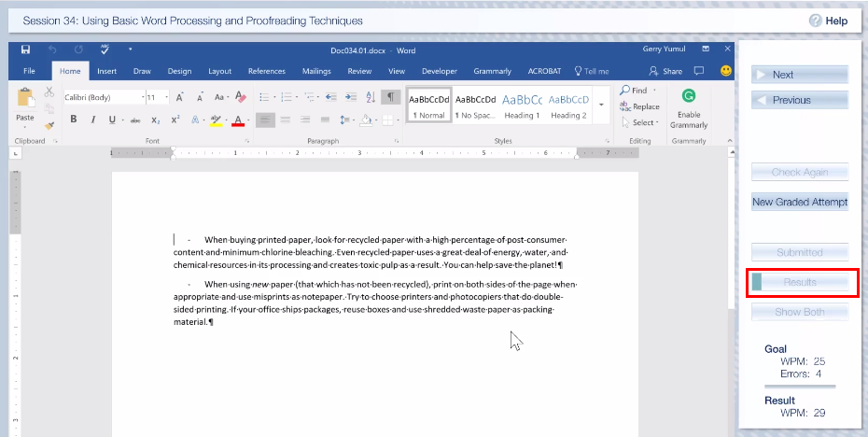Increase font size with grow font icon
Screen dimensions: 868x437
click(x=180, y=97)
